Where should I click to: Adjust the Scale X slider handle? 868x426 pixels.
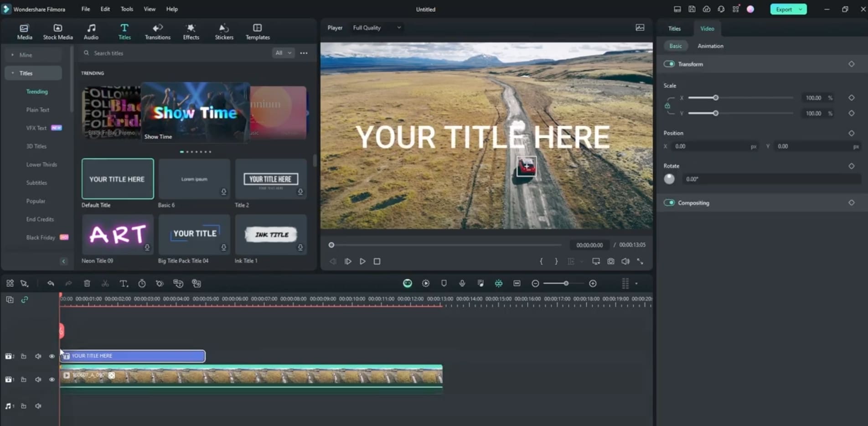[x=716, y=98]
